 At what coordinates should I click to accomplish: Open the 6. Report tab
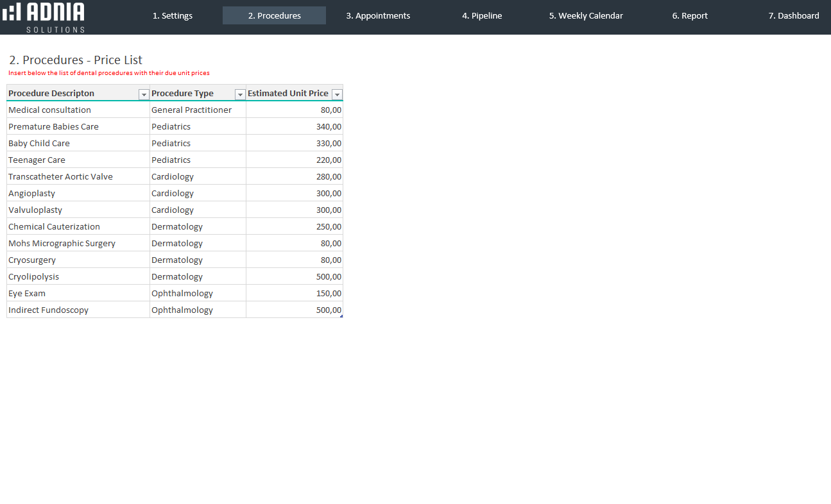tap(690, 16)
